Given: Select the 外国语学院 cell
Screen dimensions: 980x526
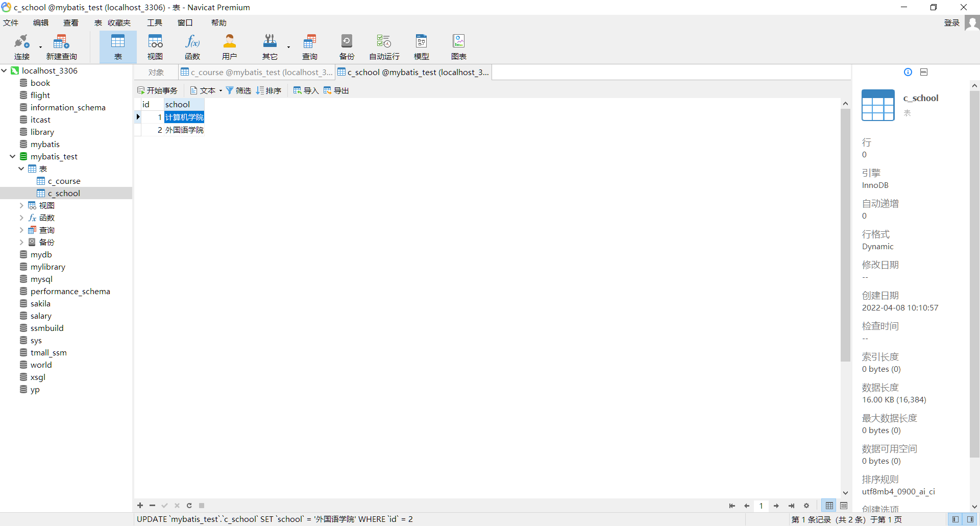Looking at the screenshot, I should 184,130.
